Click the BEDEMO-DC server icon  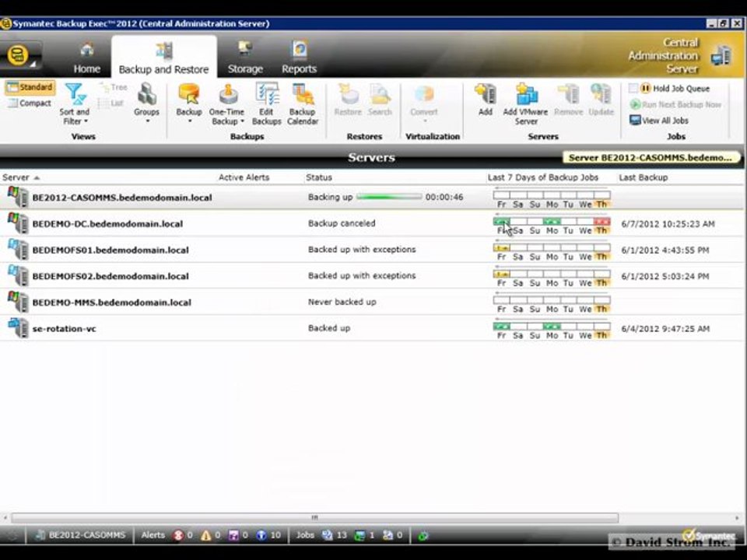[18, 223]
